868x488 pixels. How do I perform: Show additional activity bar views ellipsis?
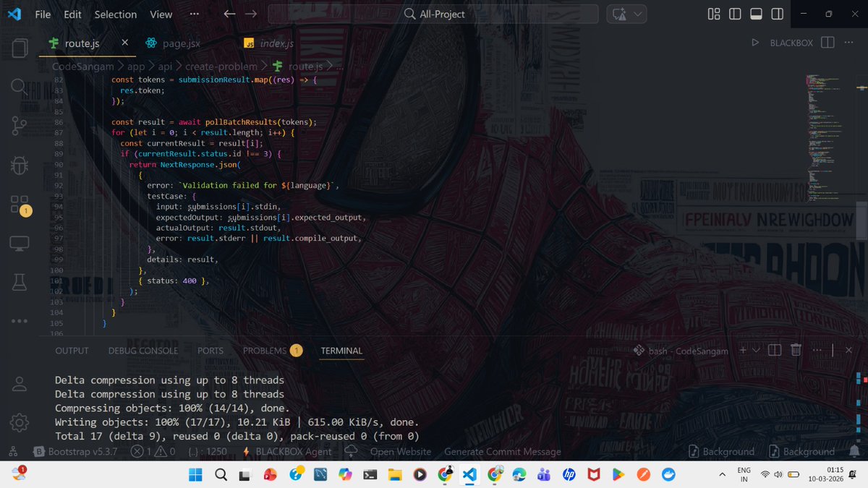tap(20, 321)
